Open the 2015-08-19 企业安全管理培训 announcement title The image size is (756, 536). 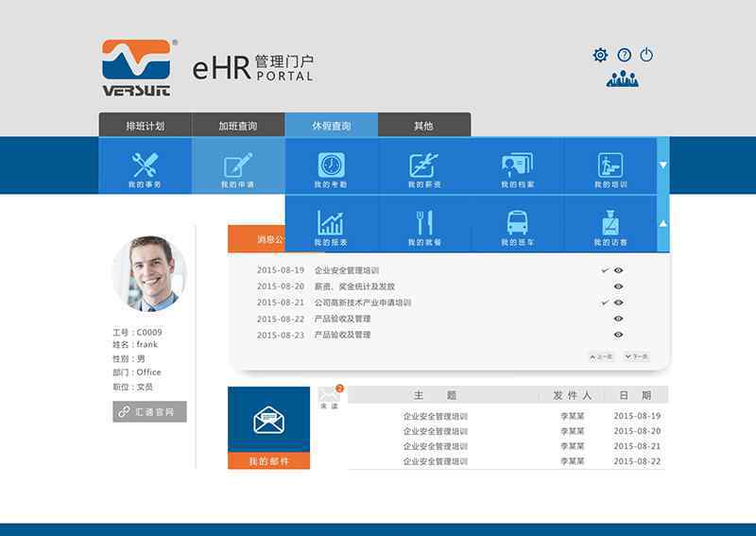[x=347, y=270]
